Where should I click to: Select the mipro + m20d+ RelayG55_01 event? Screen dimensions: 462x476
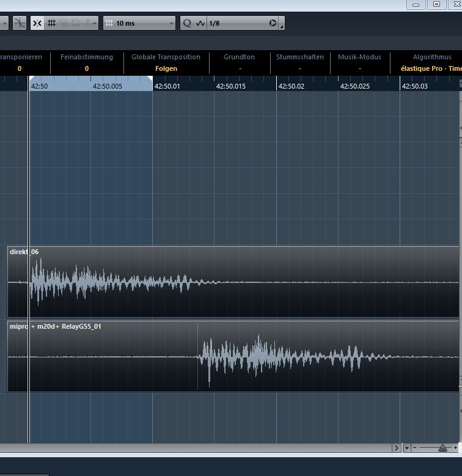[x=233, y=357]
